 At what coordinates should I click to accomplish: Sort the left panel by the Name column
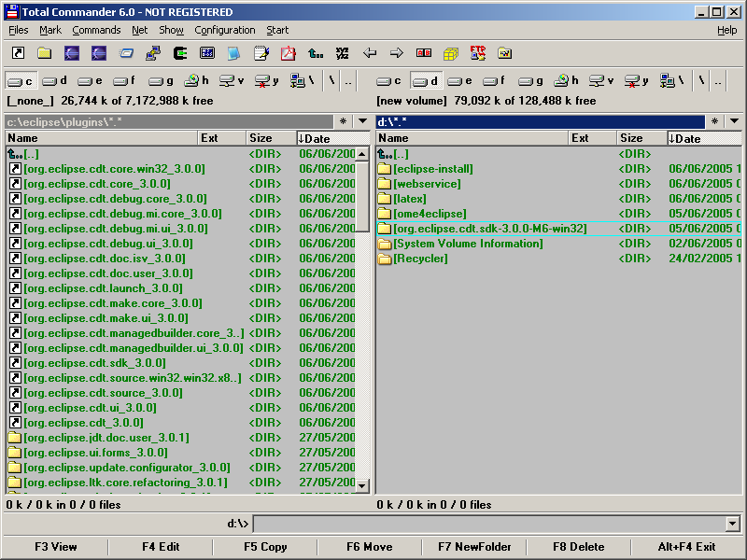pyautogui.click(x=102, y=138)
